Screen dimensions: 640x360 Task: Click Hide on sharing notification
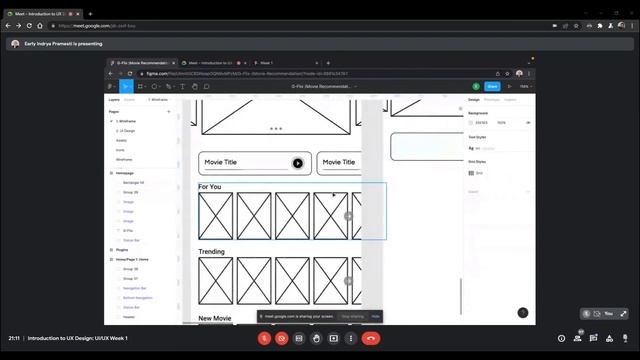click(376, 316)
